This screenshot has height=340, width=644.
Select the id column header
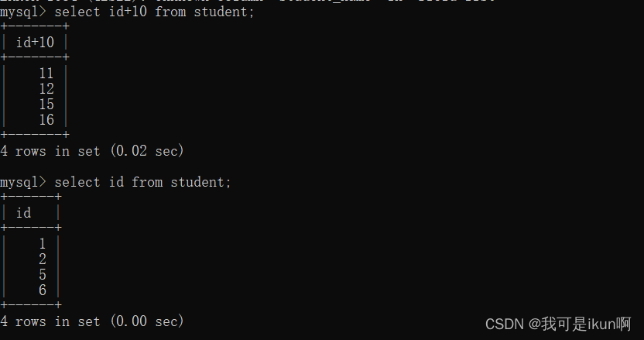[x=23, y=212]
